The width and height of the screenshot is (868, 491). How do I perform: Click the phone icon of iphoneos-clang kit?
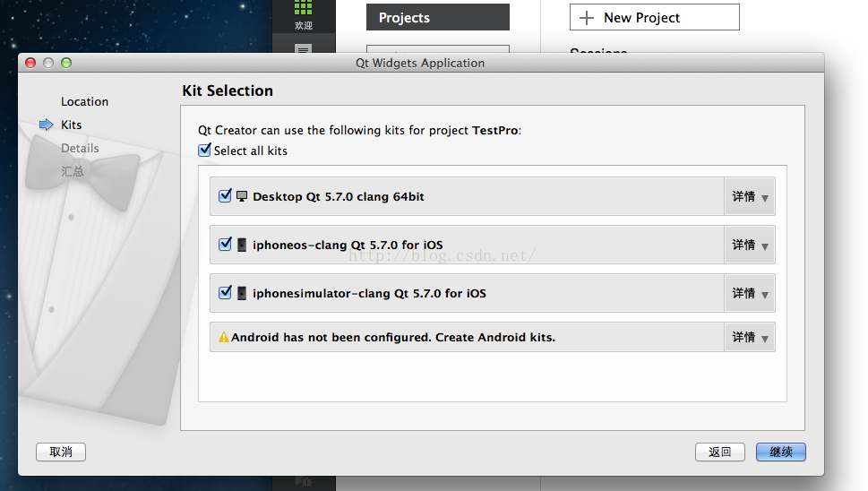point(242,245)
